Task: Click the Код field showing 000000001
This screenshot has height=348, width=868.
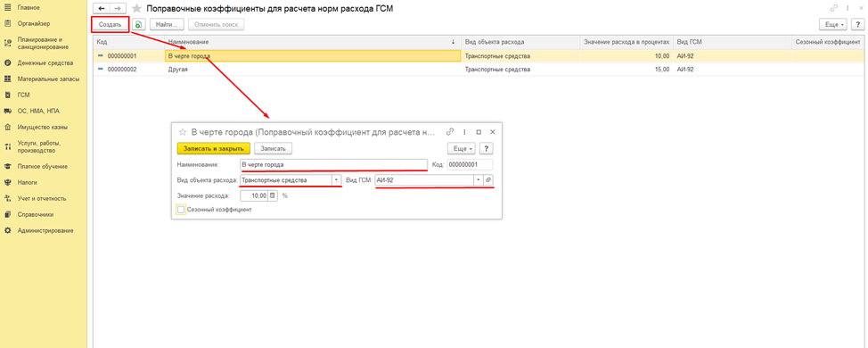Action: click(x=470, y=164)
